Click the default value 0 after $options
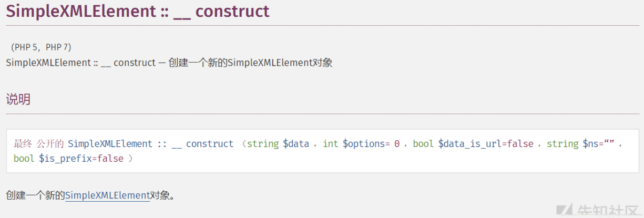644x218 pixels. [397, 144]
